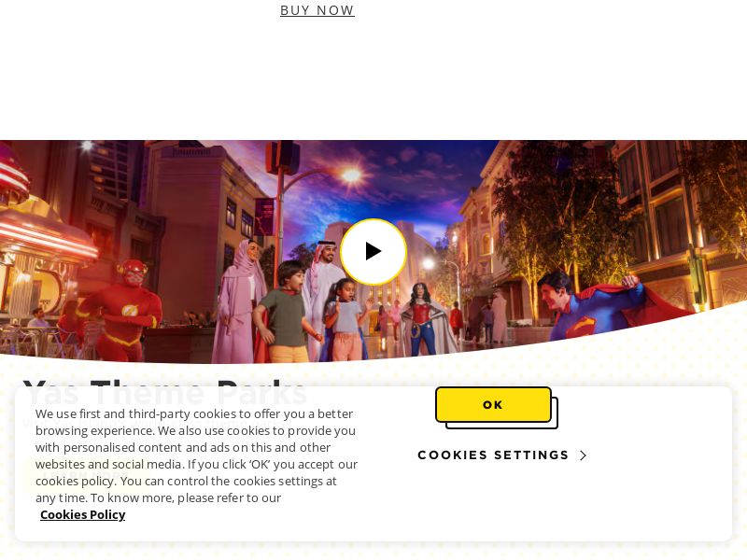The image size is (747, 560).
Task: Click the glowing street lamp in the image
Action: coord(352,175)
